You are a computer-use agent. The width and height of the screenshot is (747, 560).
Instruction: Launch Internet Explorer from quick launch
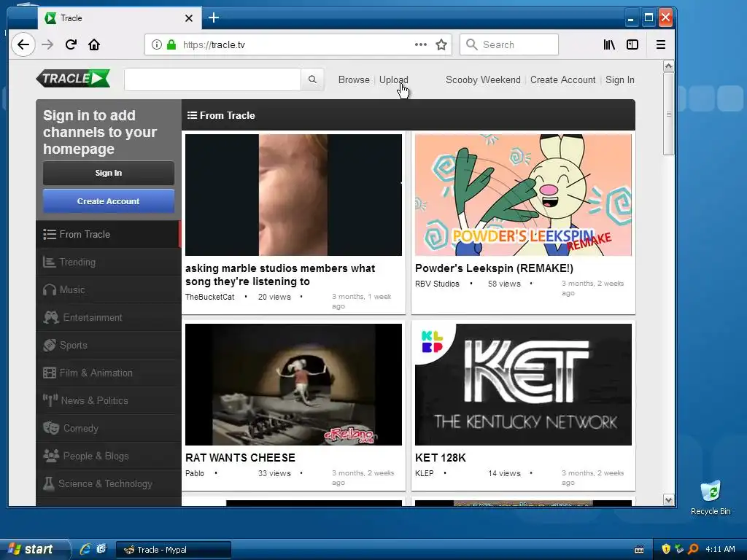(85, 549)
